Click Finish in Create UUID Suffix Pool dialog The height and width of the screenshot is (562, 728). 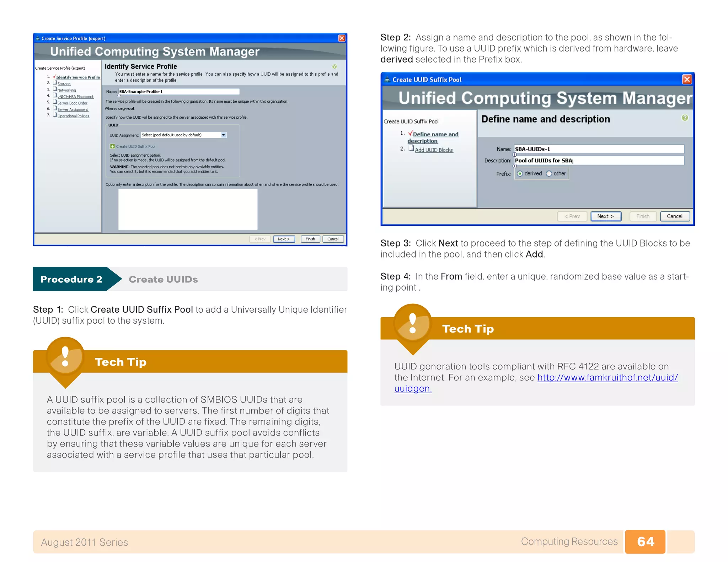coord(643,216)
